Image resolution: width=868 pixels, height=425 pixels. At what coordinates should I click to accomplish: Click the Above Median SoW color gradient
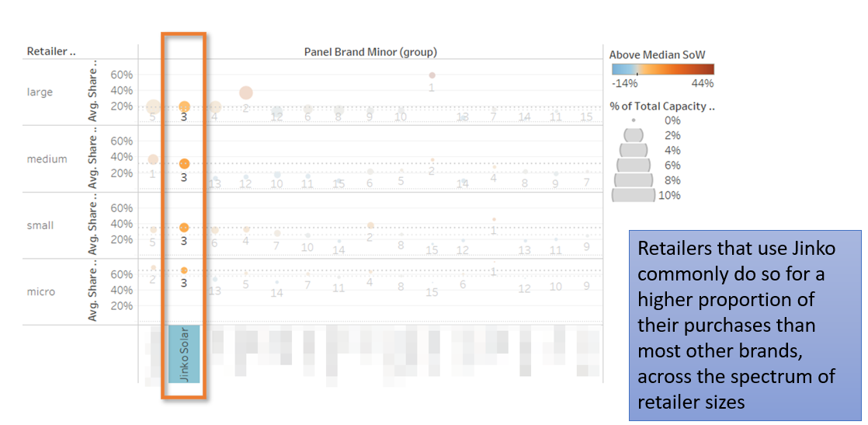coord(661,69)
